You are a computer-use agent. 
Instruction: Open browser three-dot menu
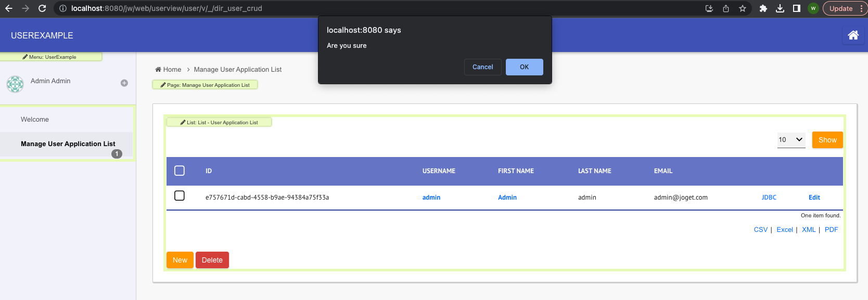pos(861,8)
